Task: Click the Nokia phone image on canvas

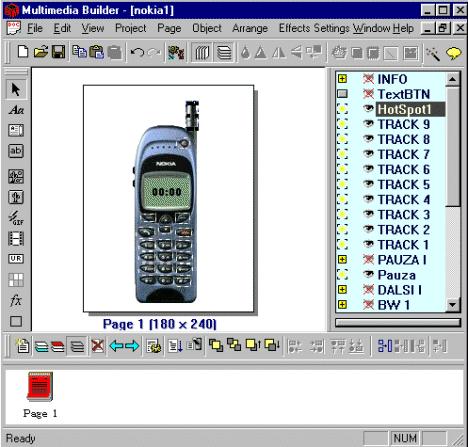Action: point(166,203)
